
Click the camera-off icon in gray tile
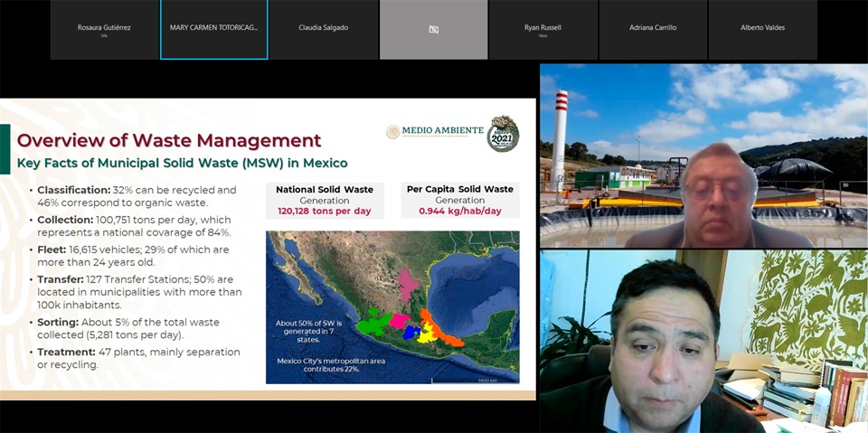[433, 29]
